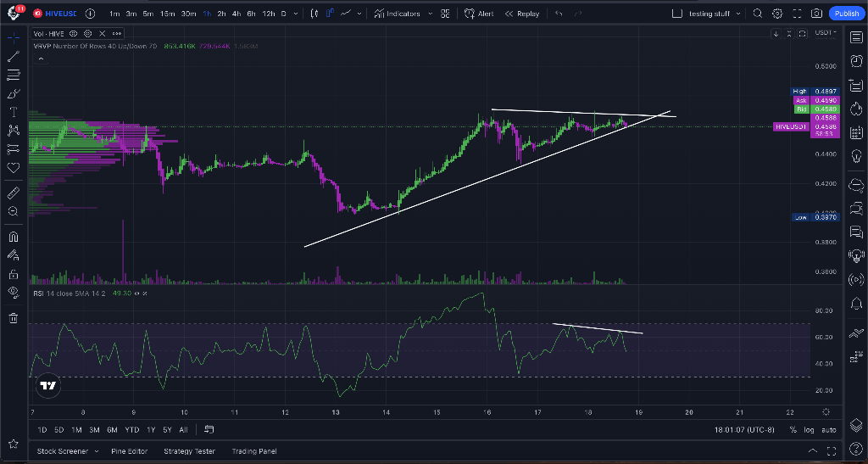Activate the zoom-in magnifier tool
Viewport: 868px width, 464px height.
14,211
